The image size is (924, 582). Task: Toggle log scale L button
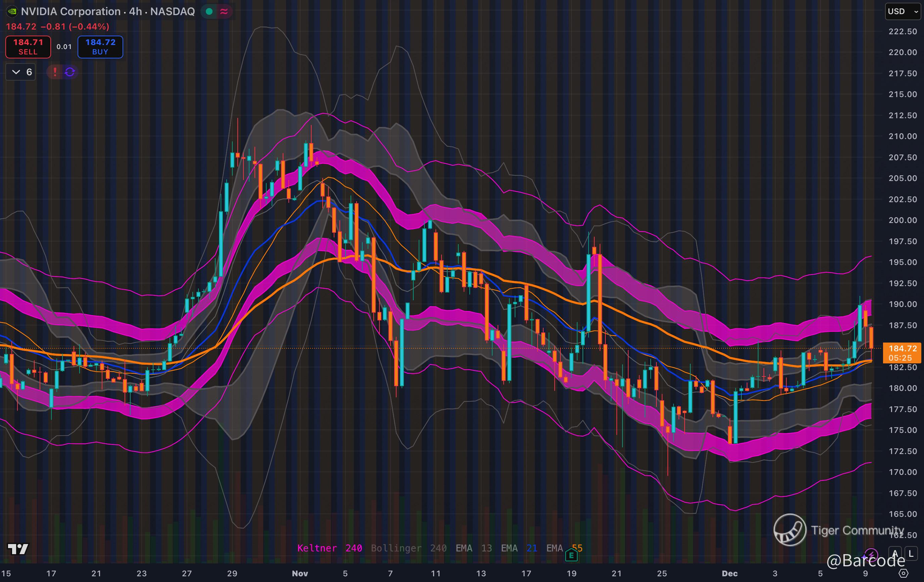coord(911,553)
